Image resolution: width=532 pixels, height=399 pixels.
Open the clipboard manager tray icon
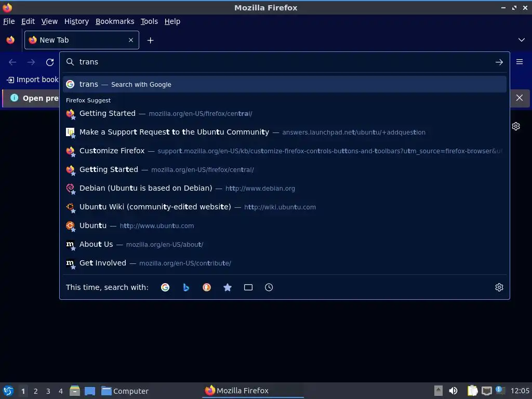click(x=472, y=391)
